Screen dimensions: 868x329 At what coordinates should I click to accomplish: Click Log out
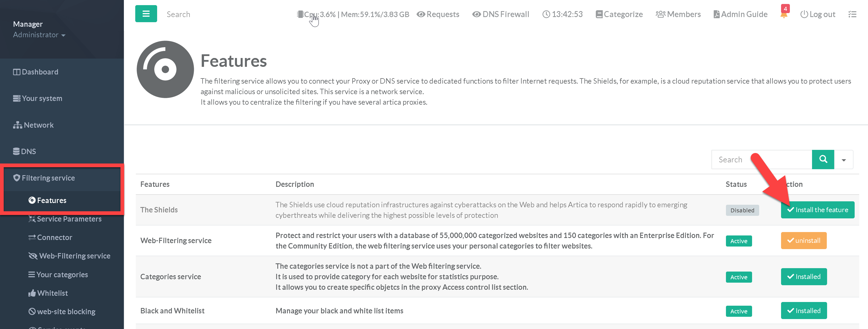[x=818, y=14]
